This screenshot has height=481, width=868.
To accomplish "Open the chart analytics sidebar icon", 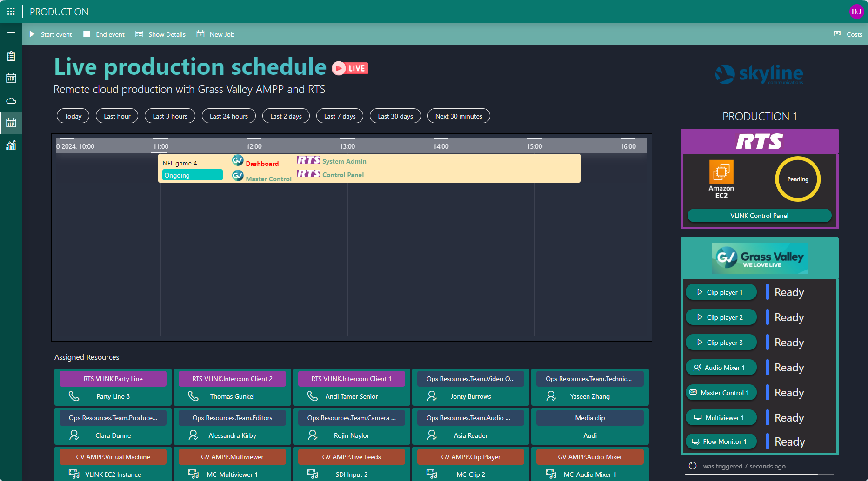I will point(11,145).
